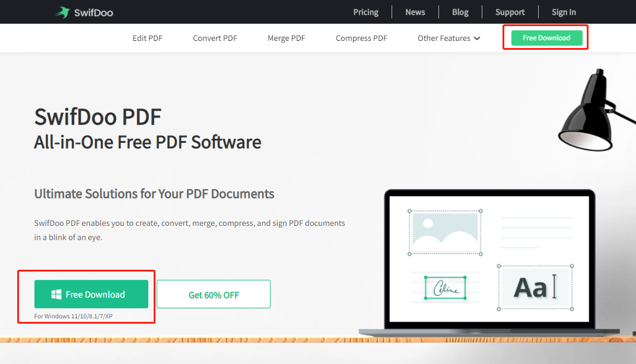Open the Pricing page
Viewport: 636px width, 364px height.
point(366,12)
